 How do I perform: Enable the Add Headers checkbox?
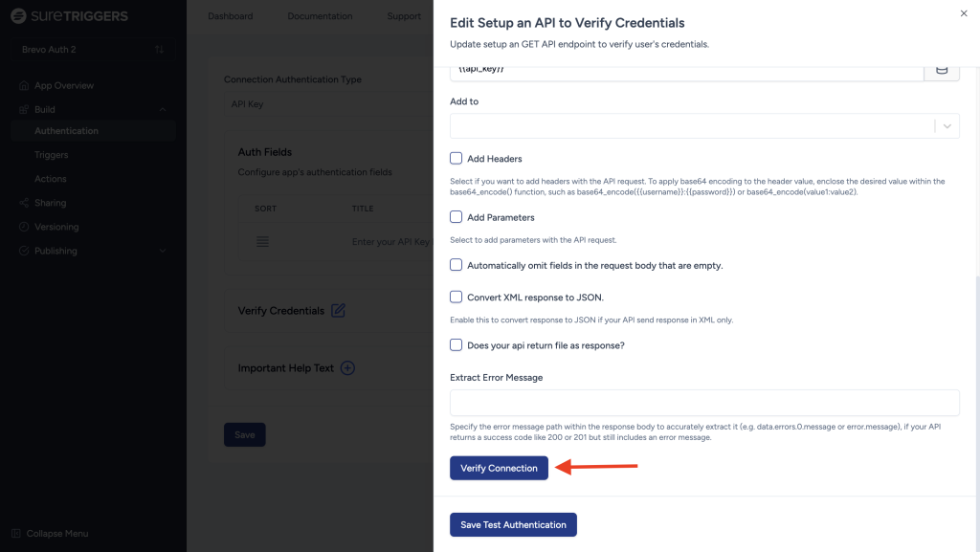point(457,159)
